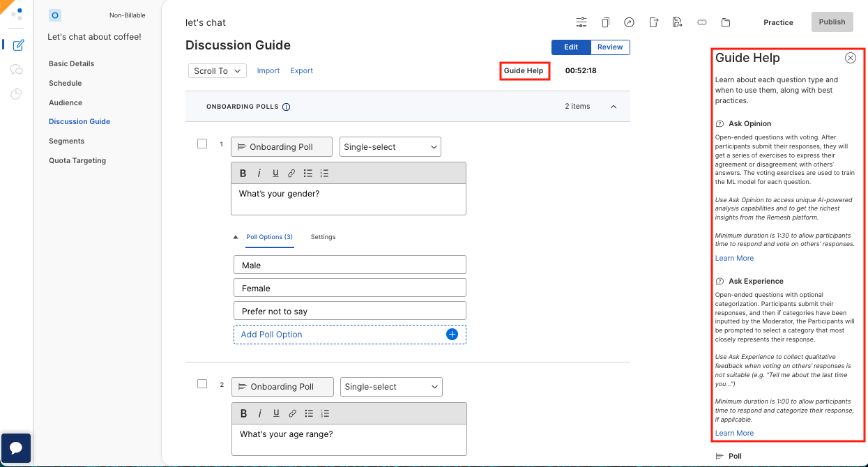Image resolution: width=868 pixels, height=467 pixels.
Task: Check the checkbox next to question 1
Action: [202, 144]
